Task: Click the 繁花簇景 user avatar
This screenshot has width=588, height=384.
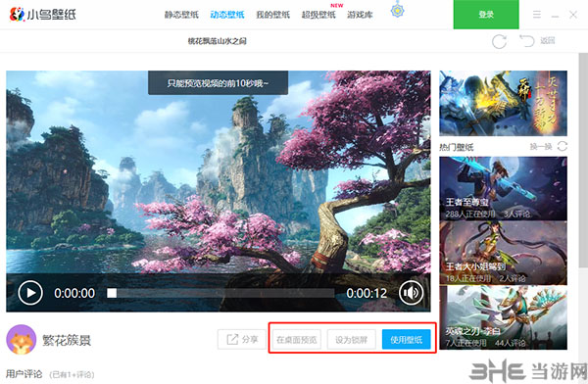Action: click(21, 339)
